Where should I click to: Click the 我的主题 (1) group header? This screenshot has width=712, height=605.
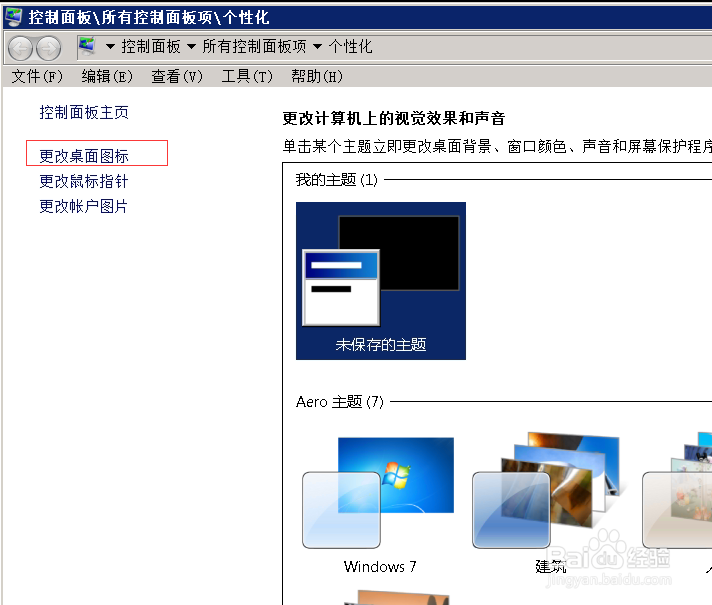[336, 180]
